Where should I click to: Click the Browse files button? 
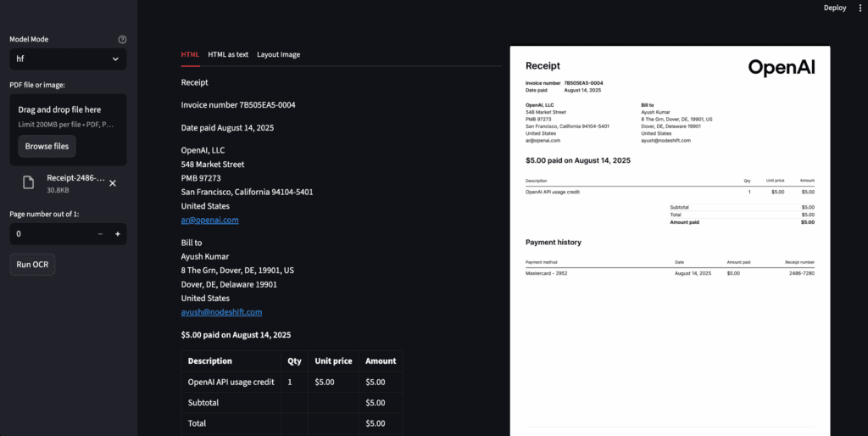pyautogui.click(x=47, y=146)
